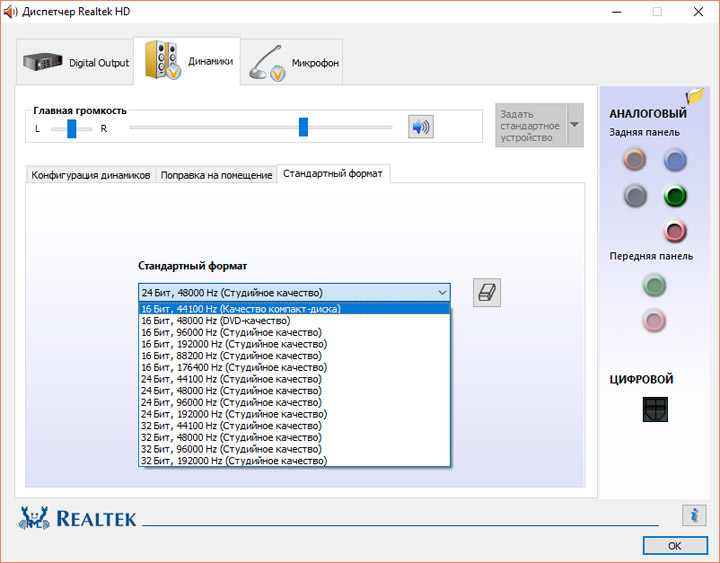Select the active green rear panel jack
This screenshot has height=563, width=720.
[x=675, y=196]
